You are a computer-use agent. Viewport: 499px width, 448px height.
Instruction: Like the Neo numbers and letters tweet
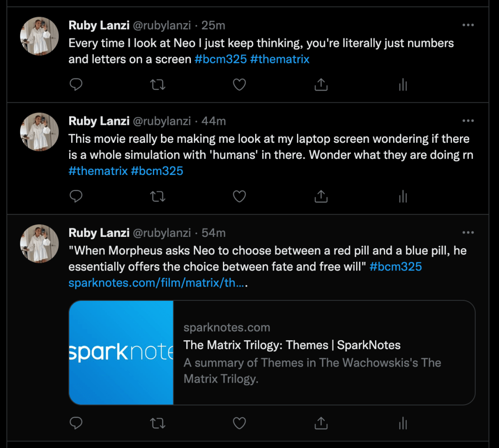[239, 85]
